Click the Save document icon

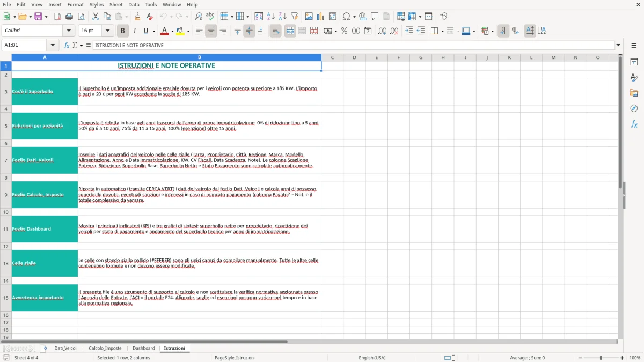38,17
